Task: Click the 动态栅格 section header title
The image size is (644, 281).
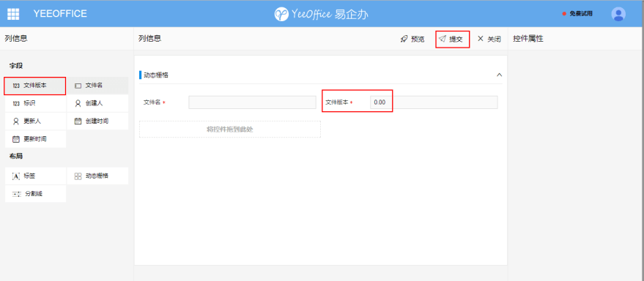Action: point(156,75)
